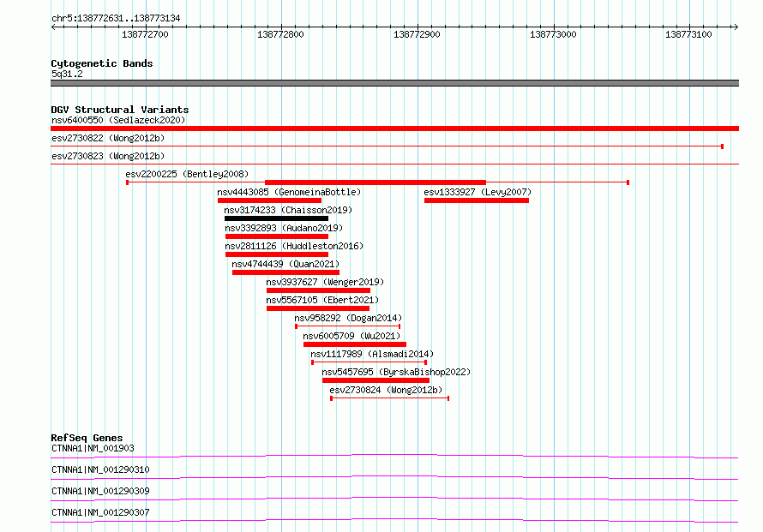Click the esv2200225 (Bentley2008) label

[187, 174]
